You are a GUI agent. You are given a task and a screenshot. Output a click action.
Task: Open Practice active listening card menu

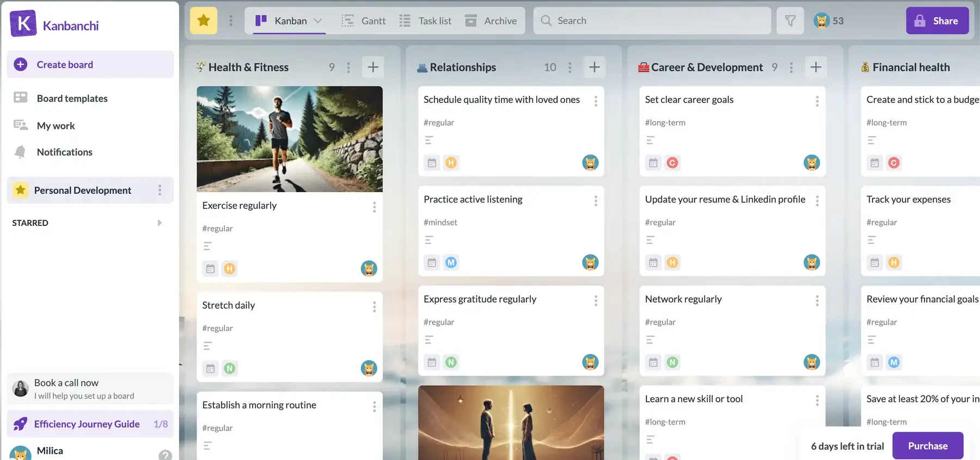click(x=596, y=200)
